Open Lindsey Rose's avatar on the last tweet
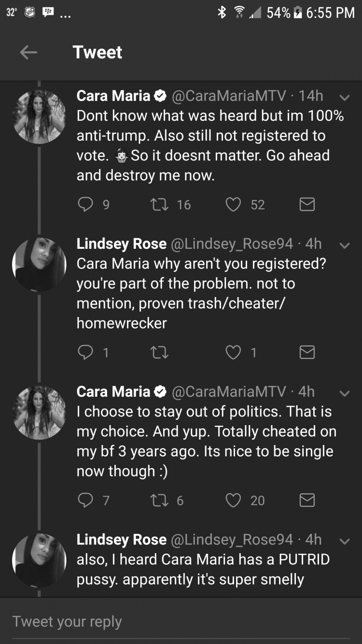 click(x=39, y=560)
